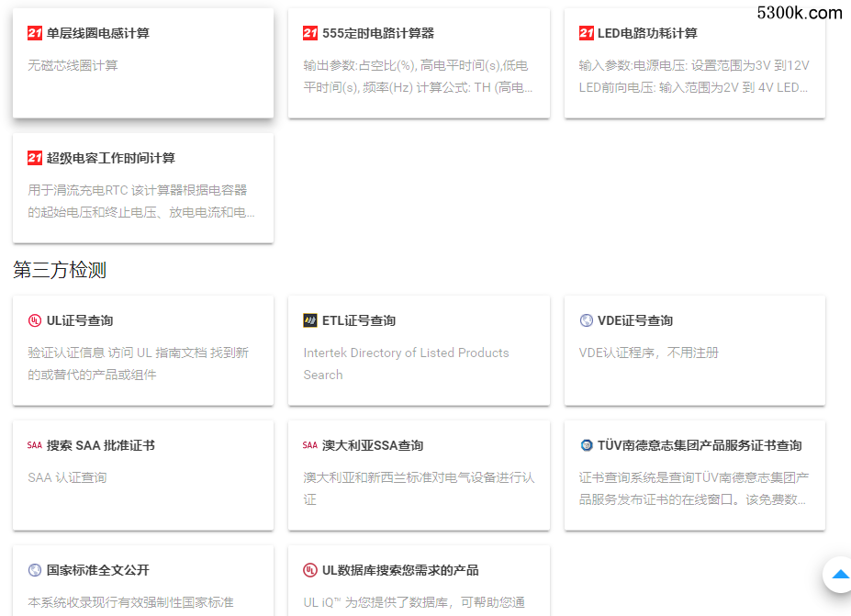Click the red 21 icon beside 555定时电路计算器
This screenshot has height=616, width=851.
(x=310, y=33)
